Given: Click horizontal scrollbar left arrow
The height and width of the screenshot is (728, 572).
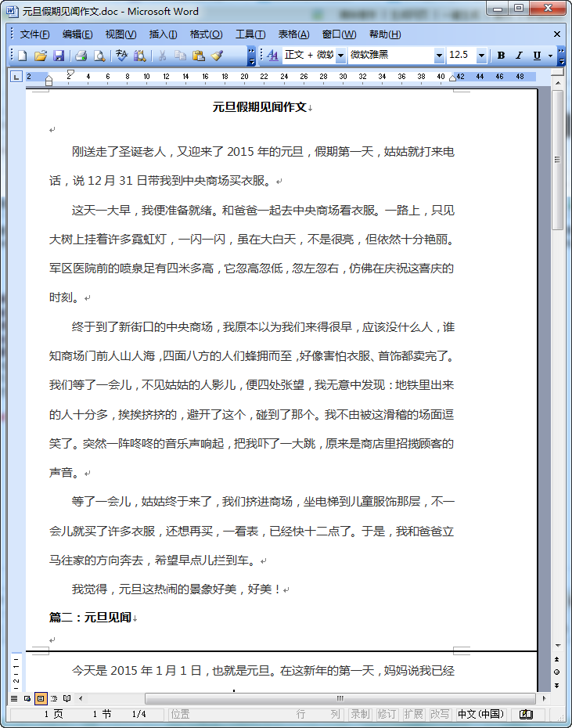Looking at the screenshot, I should tap(81, 698).
